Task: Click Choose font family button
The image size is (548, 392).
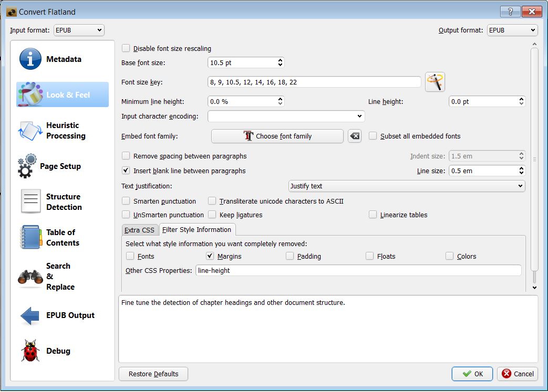Action: [277, 136]
